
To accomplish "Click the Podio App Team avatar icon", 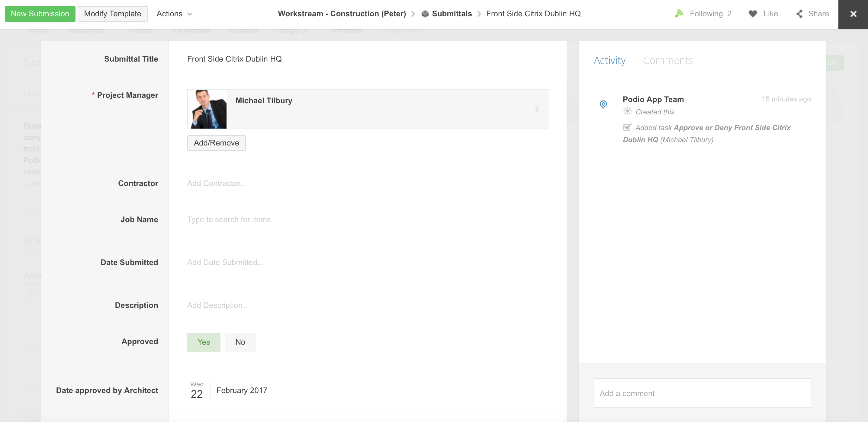I will pos(603,104).
